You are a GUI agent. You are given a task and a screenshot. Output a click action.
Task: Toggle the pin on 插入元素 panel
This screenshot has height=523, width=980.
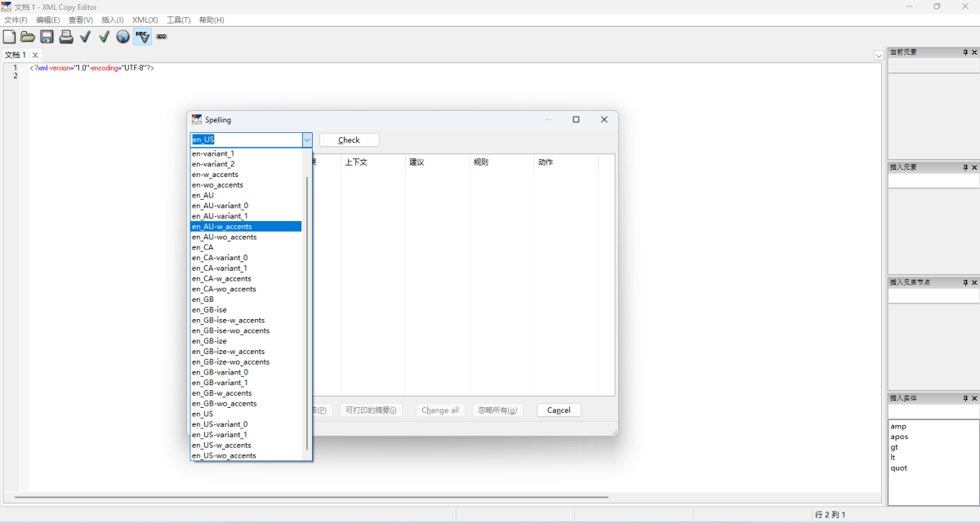point(964,167)
